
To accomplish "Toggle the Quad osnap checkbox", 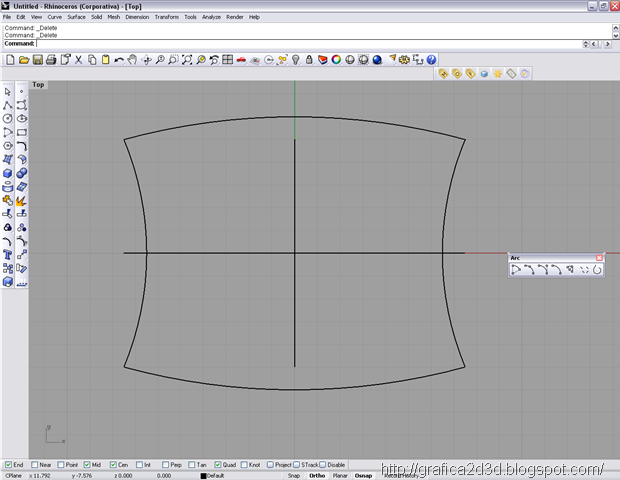I will pos(217,465).
